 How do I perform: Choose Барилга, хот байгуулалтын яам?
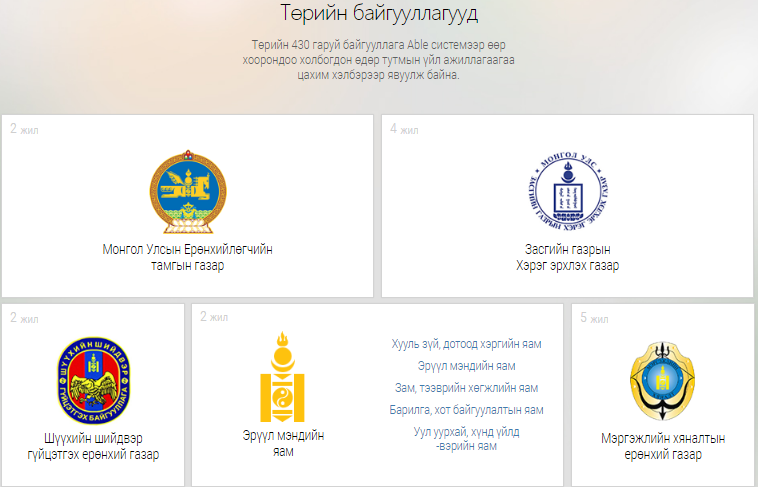click(x=466, y=410)
